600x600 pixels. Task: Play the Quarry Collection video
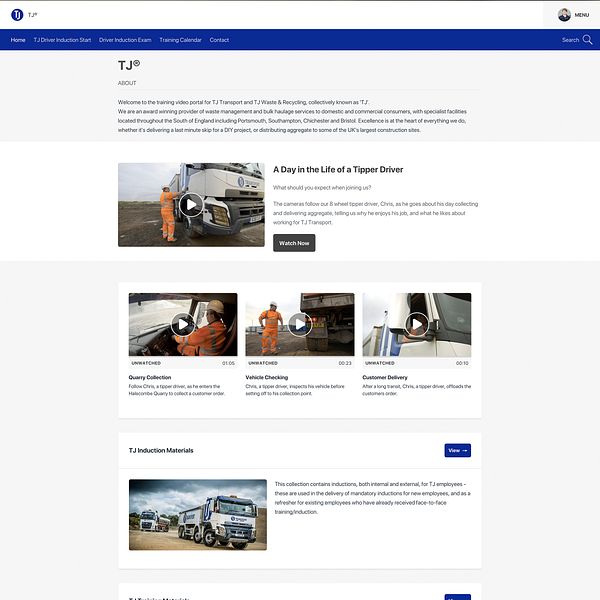click(x=183, y=324)
